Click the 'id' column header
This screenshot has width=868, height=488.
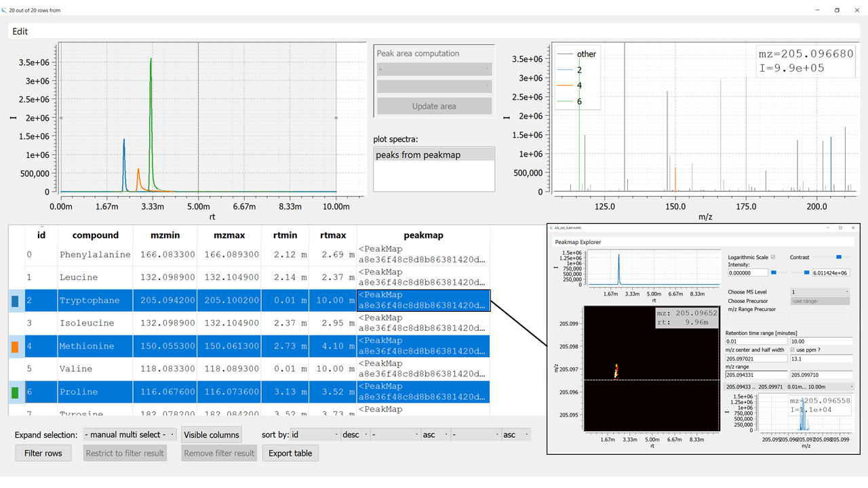click(x=41, y=235)
